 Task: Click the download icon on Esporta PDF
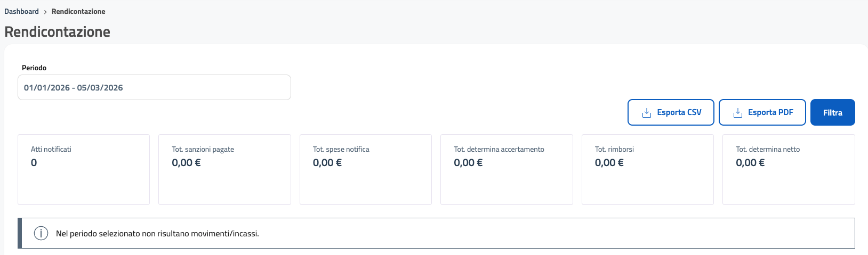738,113
